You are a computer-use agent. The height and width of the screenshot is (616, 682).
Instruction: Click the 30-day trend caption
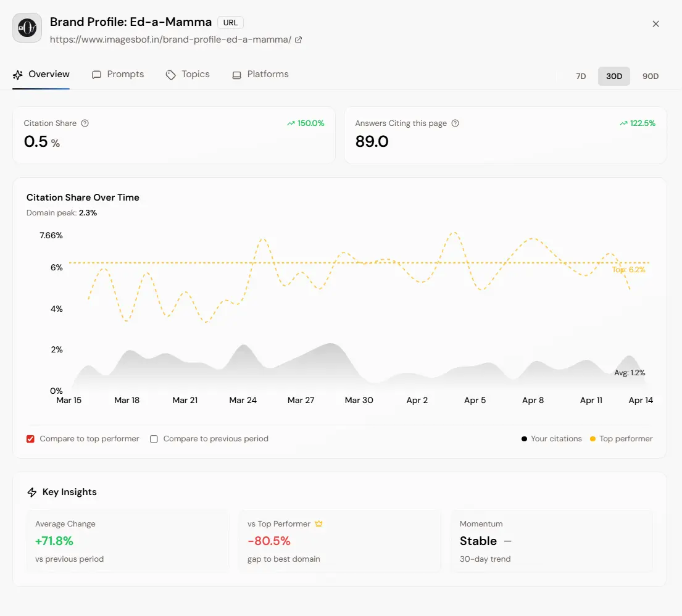tap(485, 559)
